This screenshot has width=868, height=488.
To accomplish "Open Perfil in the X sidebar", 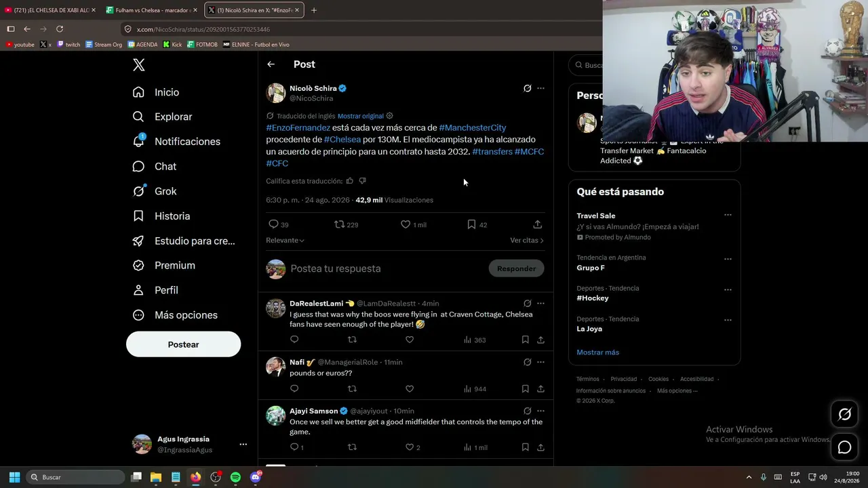I will pyautogui.click(x=155, y=290).
